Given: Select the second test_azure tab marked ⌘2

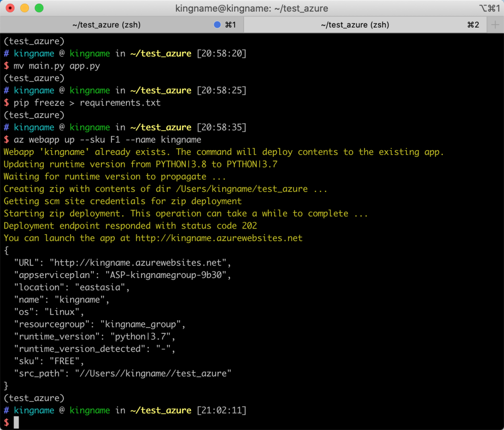Looking at the screenshot, I should [355, 25].
